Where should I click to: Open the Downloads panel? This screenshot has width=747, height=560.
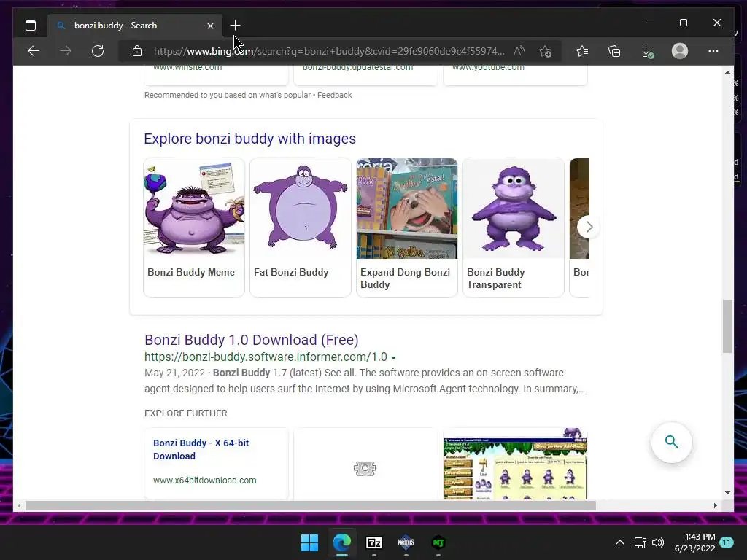point(648,51)
